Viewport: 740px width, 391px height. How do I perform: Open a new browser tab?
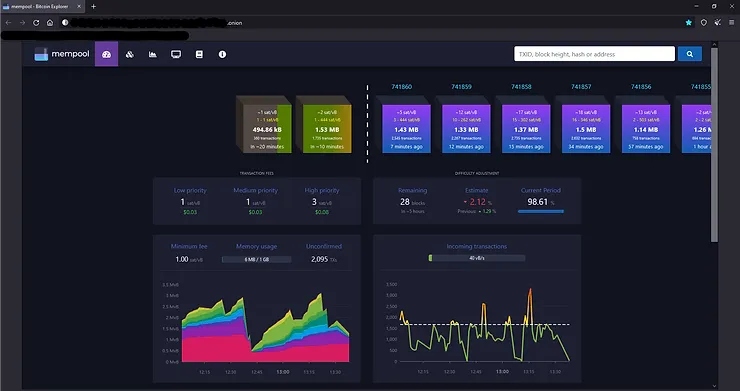click(93, 7)
